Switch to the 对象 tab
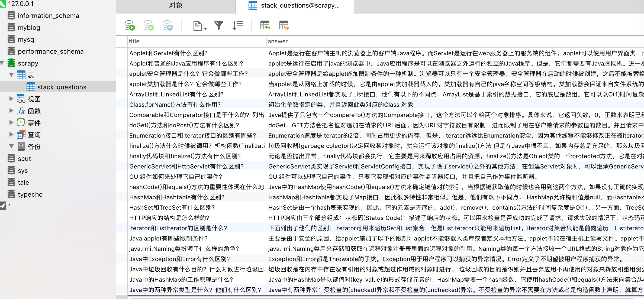 (176, 6)
